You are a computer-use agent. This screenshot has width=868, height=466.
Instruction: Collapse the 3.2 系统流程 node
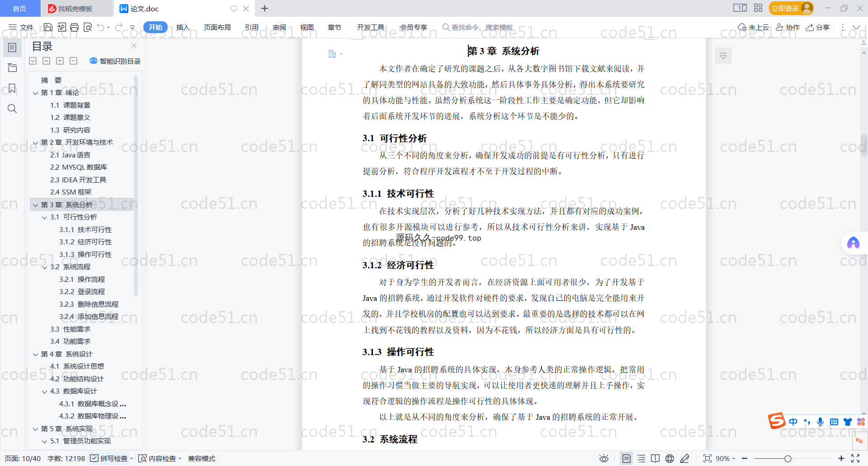click(x=44, y=267)
